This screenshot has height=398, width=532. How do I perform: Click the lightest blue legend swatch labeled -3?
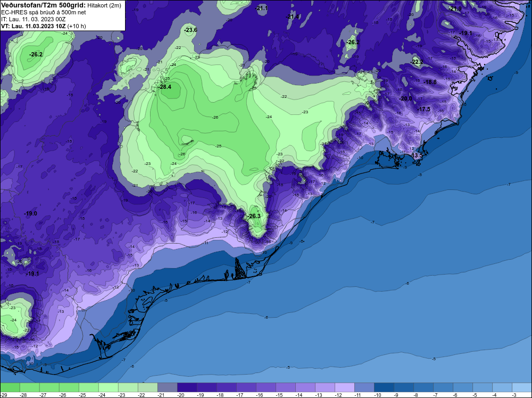click(x=522, y=387)
